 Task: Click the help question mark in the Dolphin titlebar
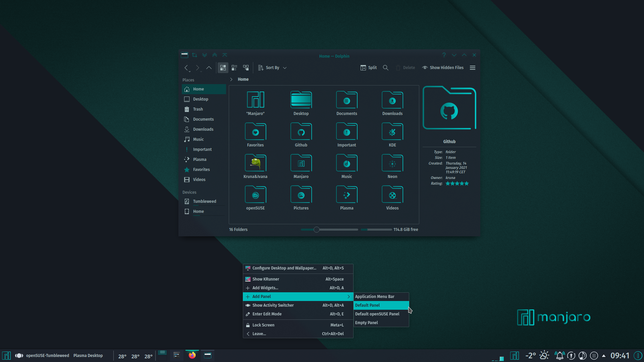tap(444, 55)
